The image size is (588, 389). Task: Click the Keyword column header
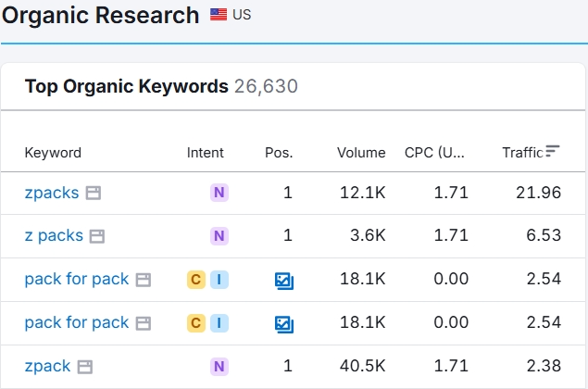point(53,153)
